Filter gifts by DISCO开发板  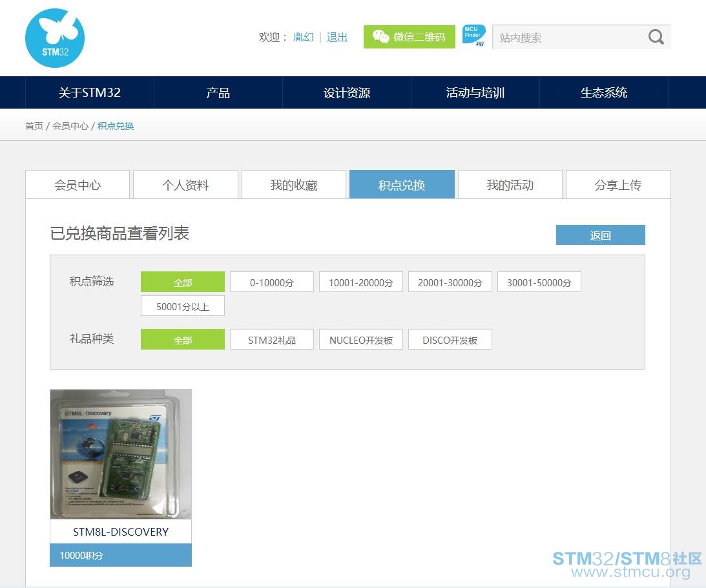[x=450, y=340]
